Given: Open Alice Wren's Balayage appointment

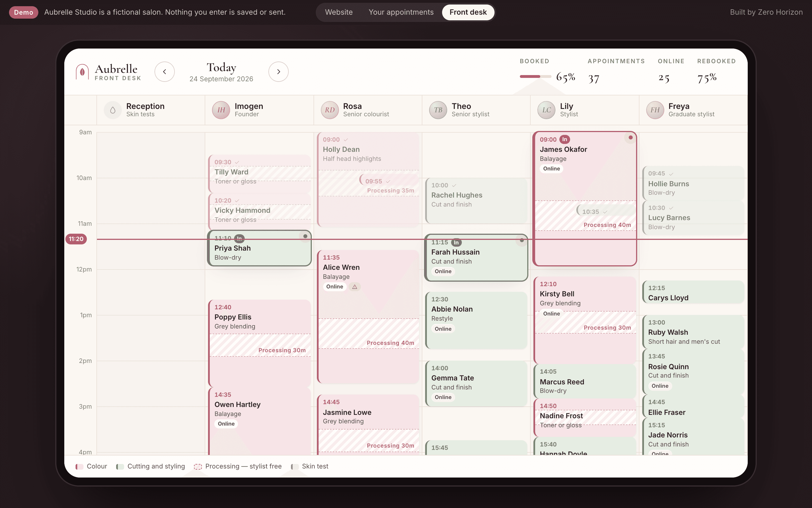Looking at the screenshot, I should coord(368,316).
